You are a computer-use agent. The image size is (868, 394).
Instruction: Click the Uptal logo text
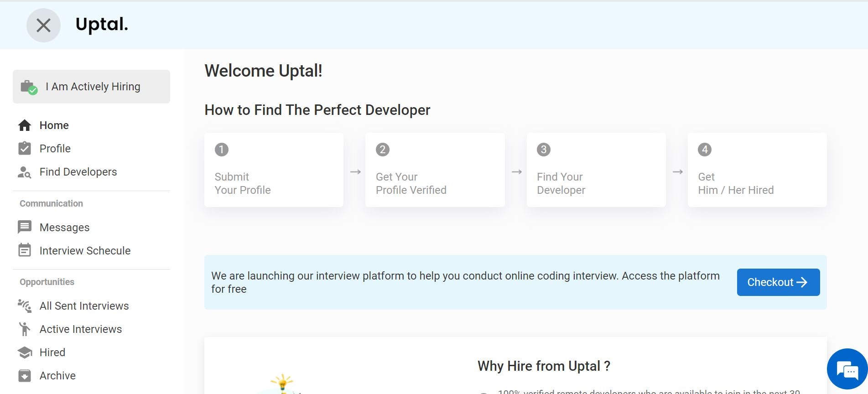[102, 24]
